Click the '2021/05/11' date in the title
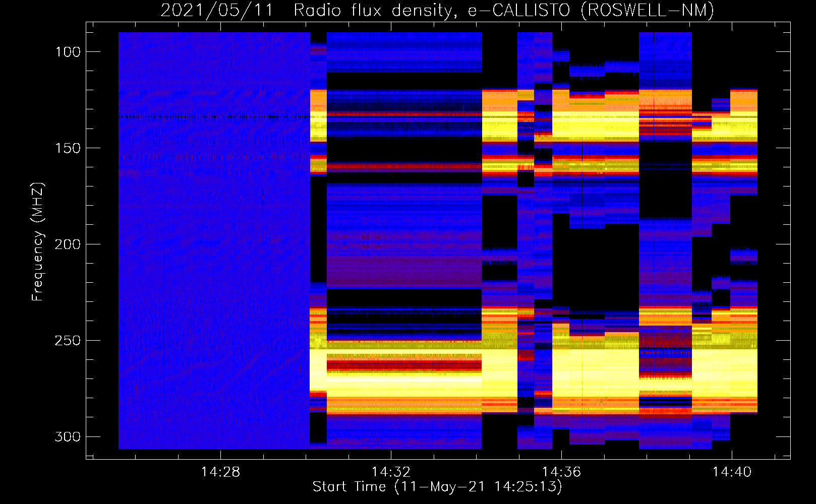Viewport: 816px width, 504px height. [216, 10]
